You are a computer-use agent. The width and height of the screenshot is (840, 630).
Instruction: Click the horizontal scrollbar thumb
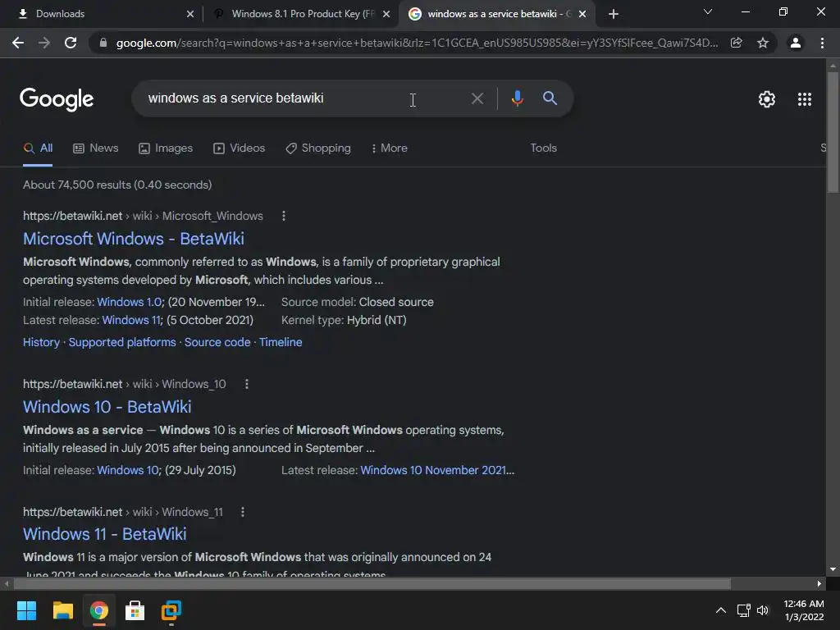pos(372,583)
